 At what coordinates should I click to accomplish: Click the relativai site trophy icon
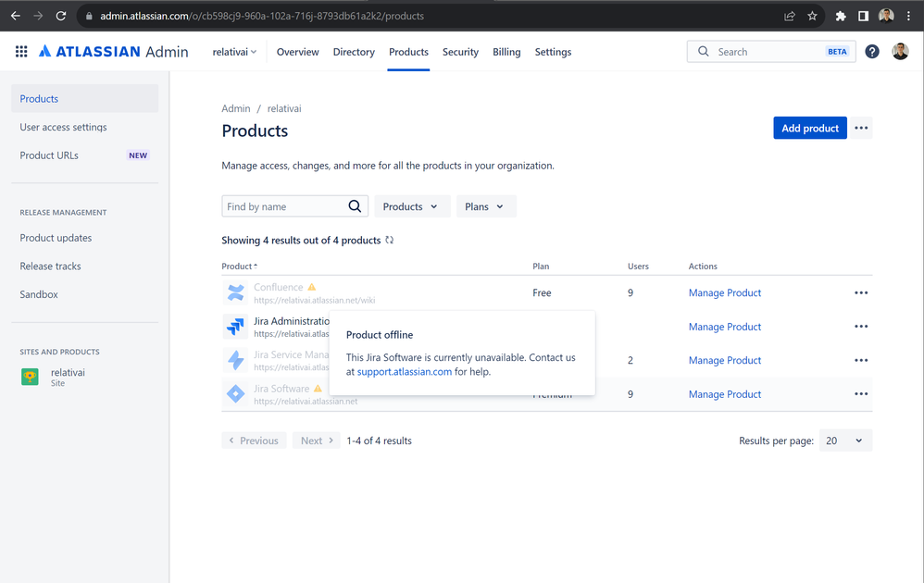(x=30, y=377)
